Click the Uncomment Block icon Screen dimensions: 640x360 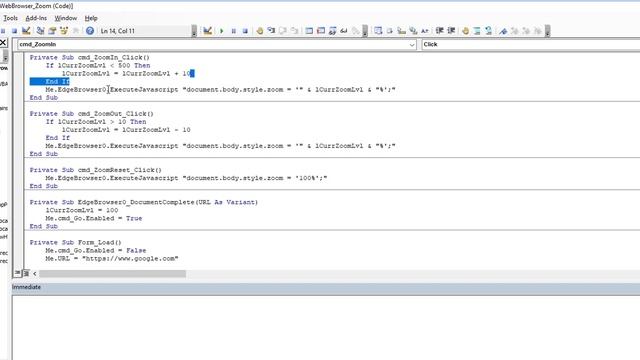(489, 31)
